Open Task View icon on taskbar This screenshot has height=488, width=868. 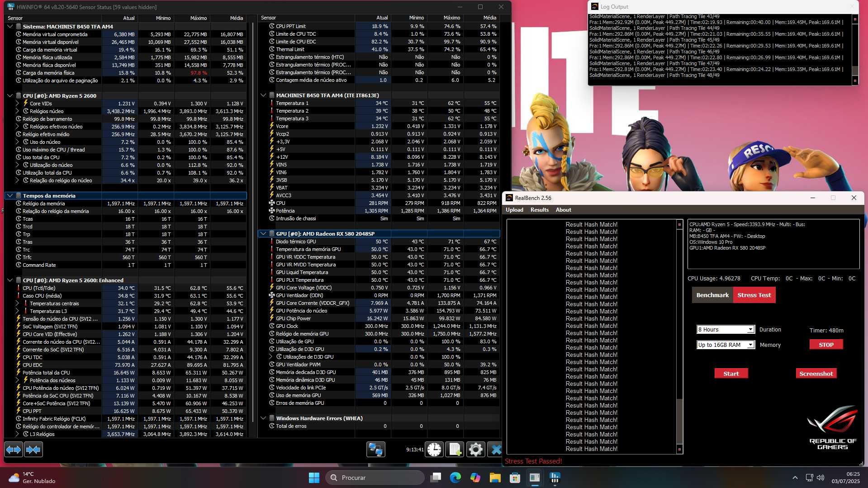(436, 478)
